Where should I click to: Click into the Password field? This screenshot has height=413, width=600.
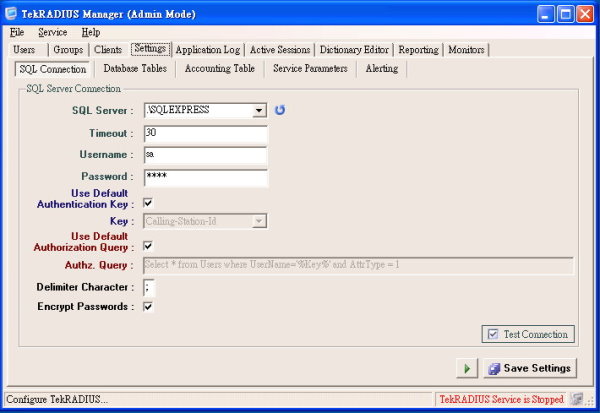pyautogui.click(x=205, y=177)
